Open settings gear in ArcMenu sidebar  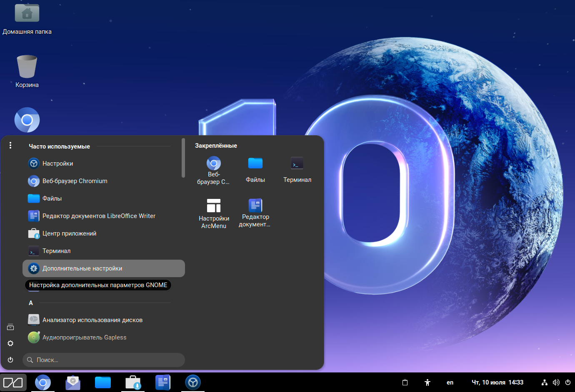10,343
